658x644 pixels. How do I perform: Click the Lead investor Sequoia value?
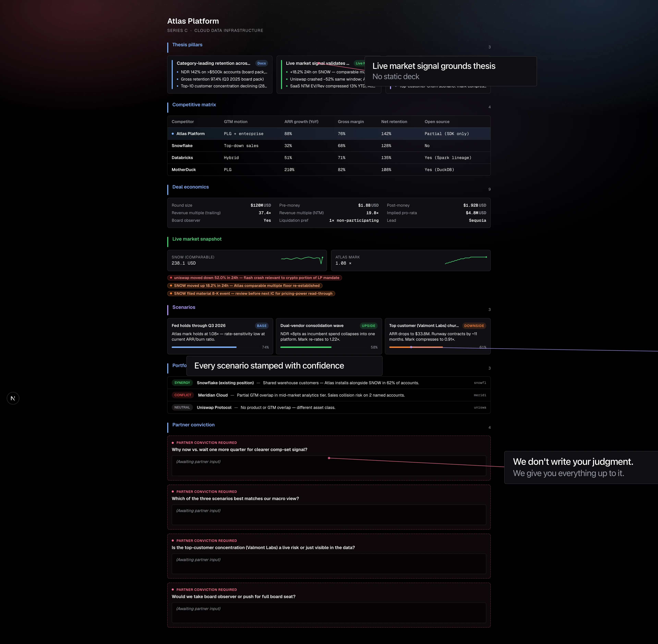[x=477, y=221]
